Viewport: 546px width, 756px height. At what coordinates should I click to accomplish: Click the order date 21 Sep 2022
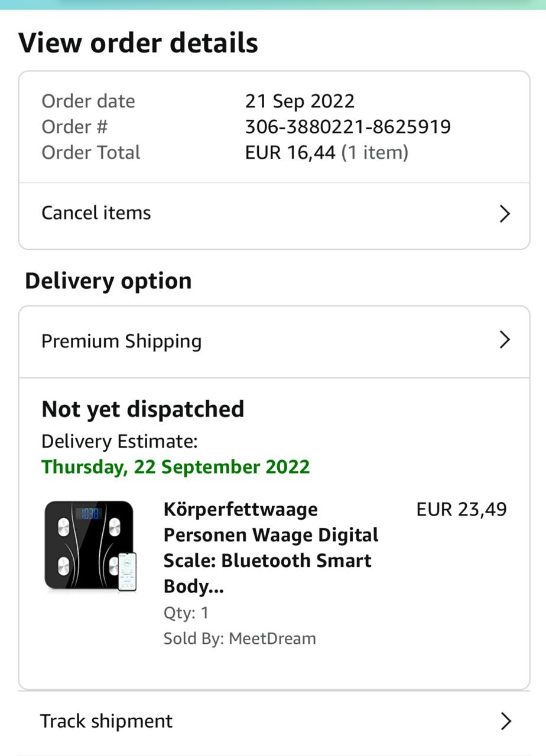pos(300,101)
